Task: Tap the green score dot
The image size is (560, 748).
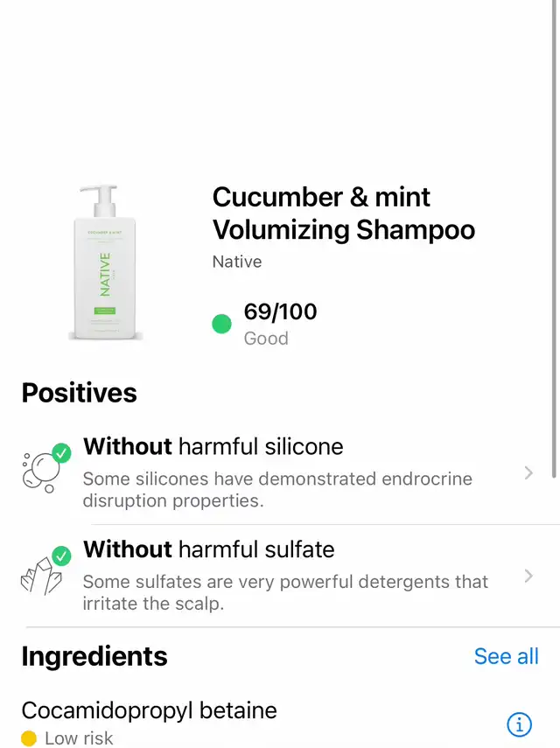Action: [222, 325]
